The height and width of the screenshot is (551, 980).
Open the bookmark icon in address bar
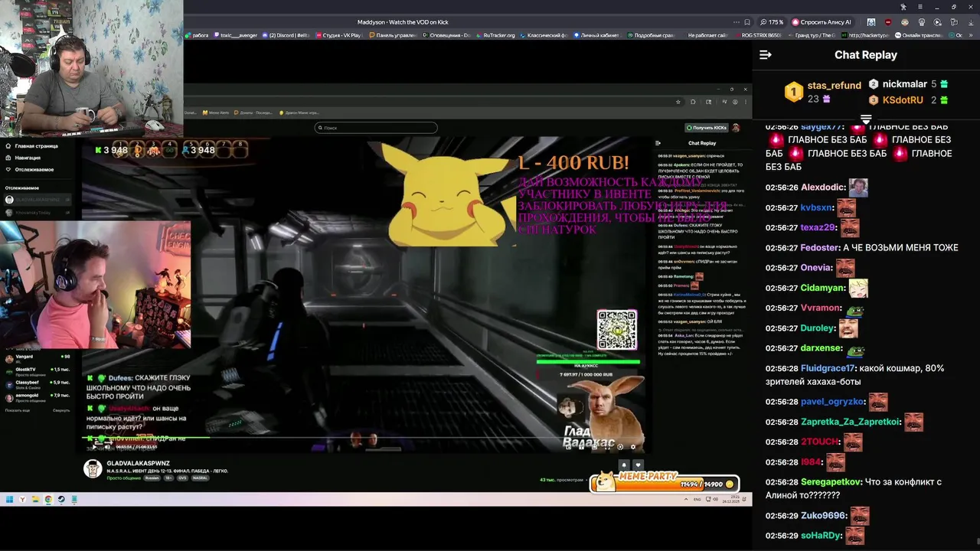pos(748,22)
